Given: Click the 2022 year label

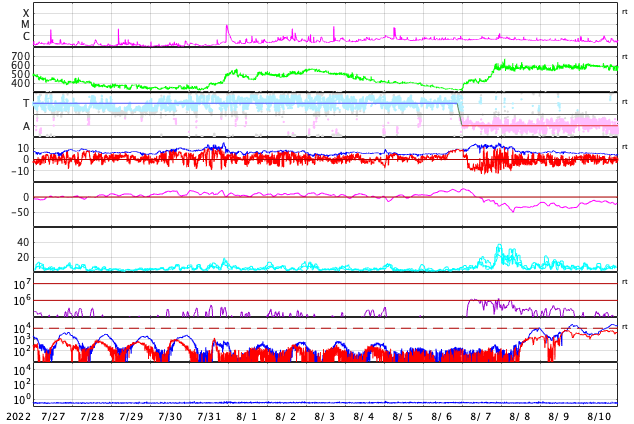Looking at the screenshot, I should pyautogui.click(x=19, y=417).
